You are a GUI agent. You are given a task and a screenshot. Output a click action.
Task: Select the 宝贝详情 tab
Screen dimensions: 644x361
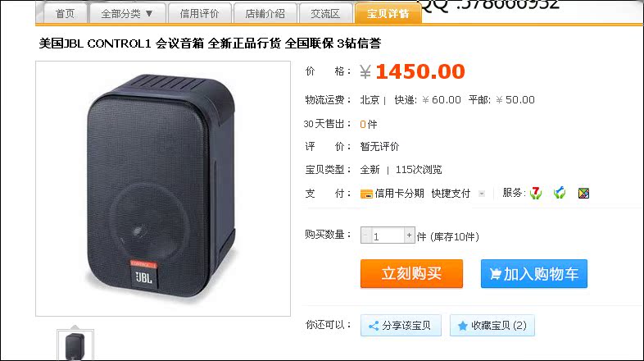388,14
